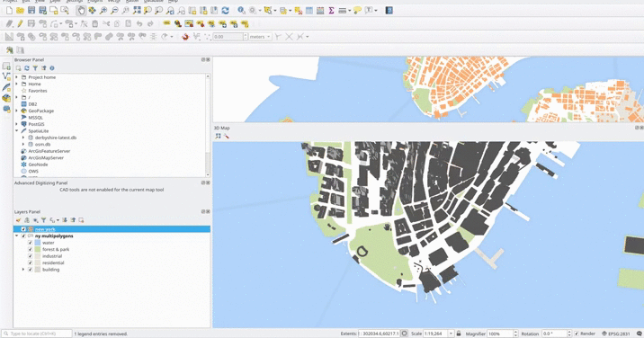Open the attribute table icon

pyautogui.click(x=309, y=10)
